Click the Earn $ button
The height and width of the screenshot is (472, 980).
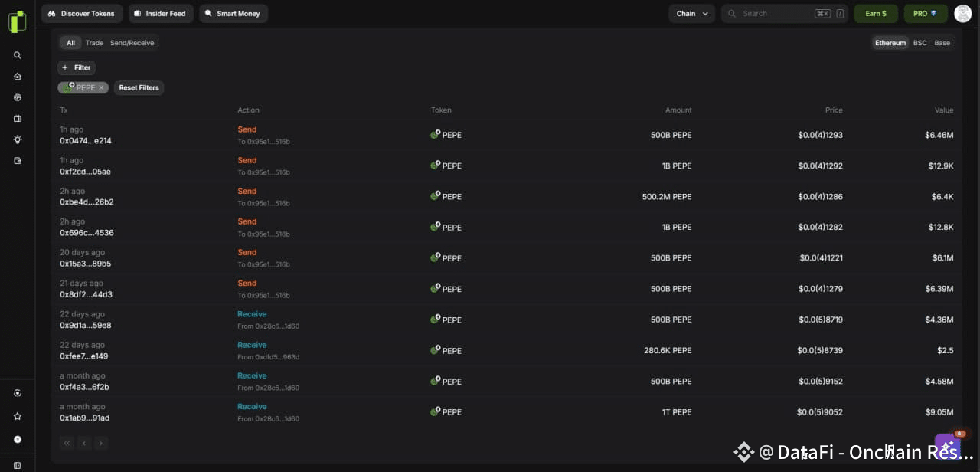876,13
